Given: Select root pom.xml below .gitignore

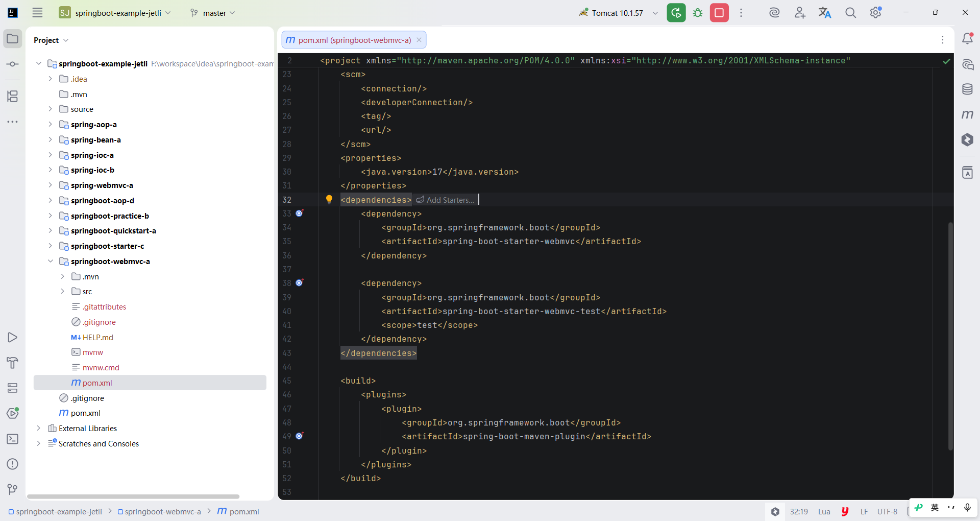Looking at the screenshot, I should coord(85,413).
